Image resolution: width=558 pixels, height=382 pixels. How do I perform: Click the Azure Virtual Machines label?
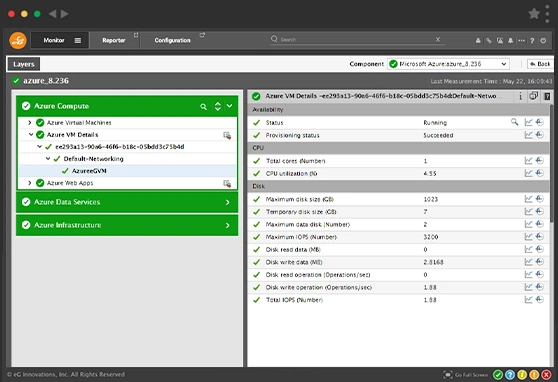click(x=79, y=123)
